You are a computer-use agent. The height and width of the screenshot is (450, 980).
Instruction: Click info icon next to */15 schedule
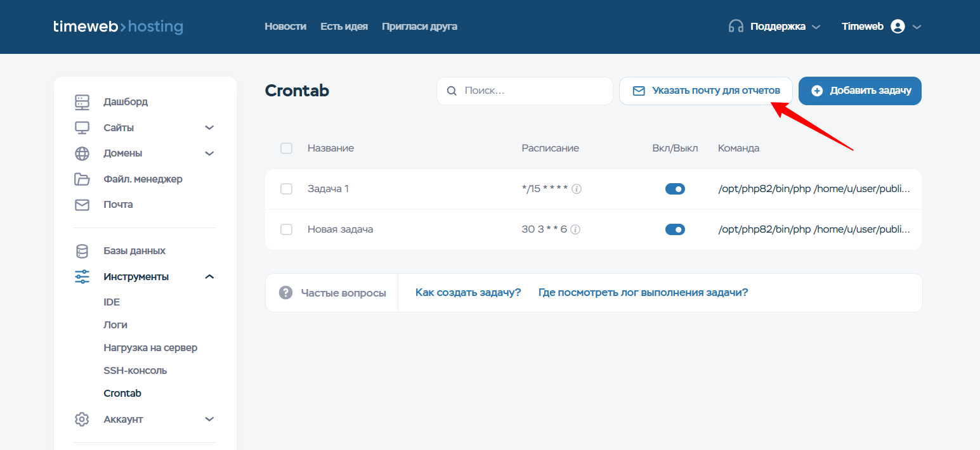[577, 189]
